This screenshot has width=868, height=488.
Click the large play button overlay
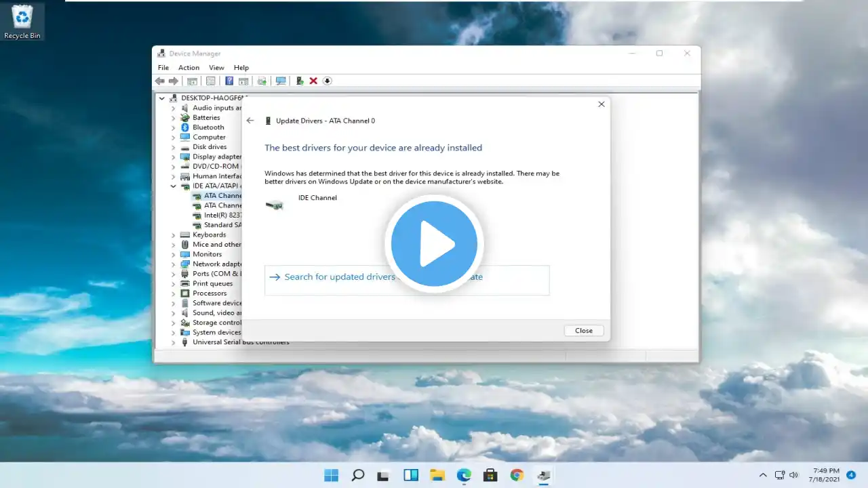click(x=434, y=244)
